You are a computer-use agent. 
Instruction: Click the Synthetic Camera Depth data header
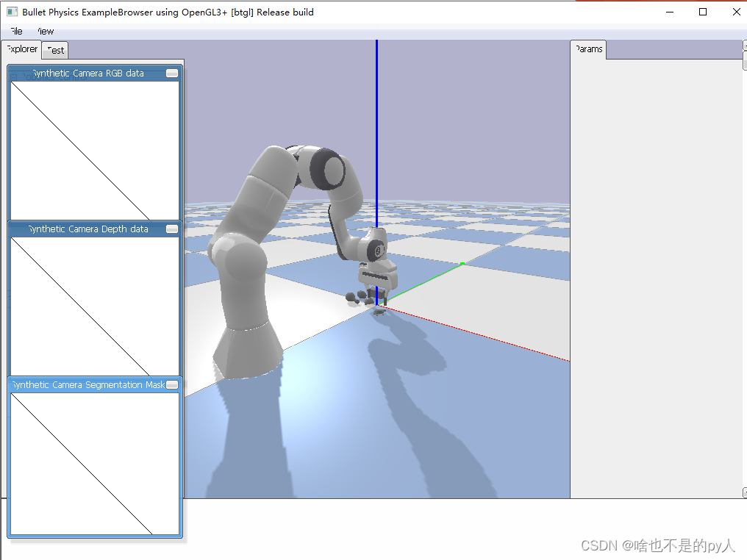88,229
